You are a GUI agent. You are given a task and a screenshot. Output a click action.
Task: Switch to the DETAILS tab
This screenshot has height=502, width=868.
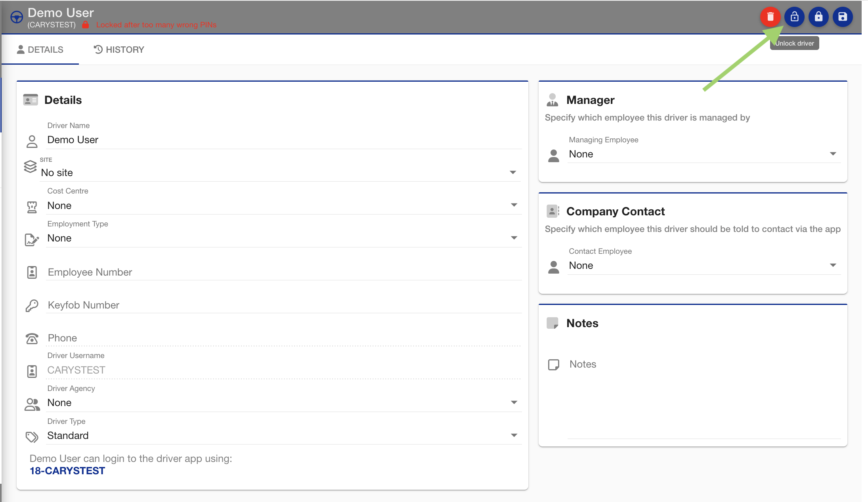[40, 50]
